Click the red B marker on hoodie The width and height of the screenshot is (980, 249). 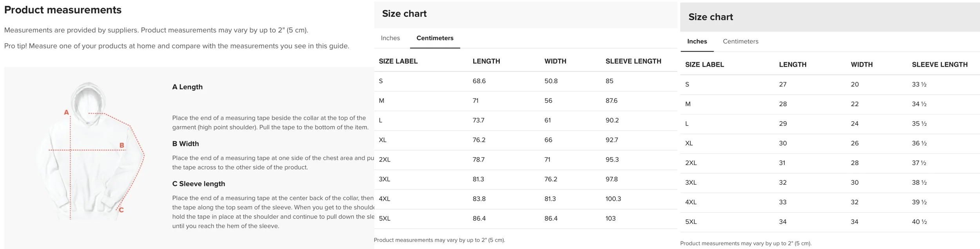tap(122, 145)
